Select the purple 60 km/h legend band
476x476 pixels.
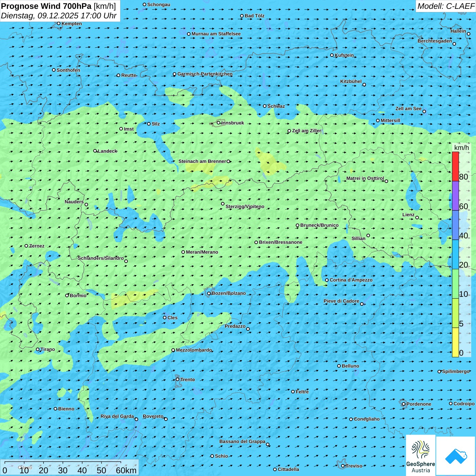point(455,196)
